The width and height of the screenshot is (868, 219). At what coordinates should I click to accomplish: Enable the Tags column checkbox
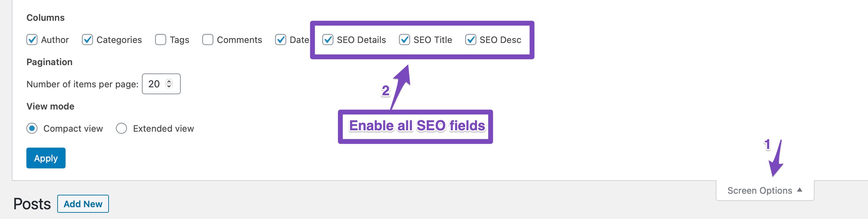(161, 40)
